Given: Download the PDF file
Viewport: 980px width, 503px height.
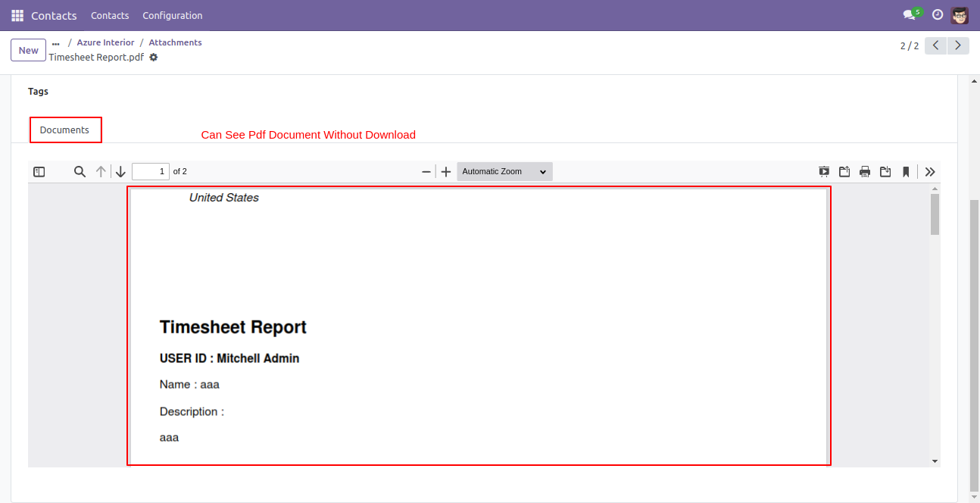Looking at the screenshot, I should [x=885, y=172].
